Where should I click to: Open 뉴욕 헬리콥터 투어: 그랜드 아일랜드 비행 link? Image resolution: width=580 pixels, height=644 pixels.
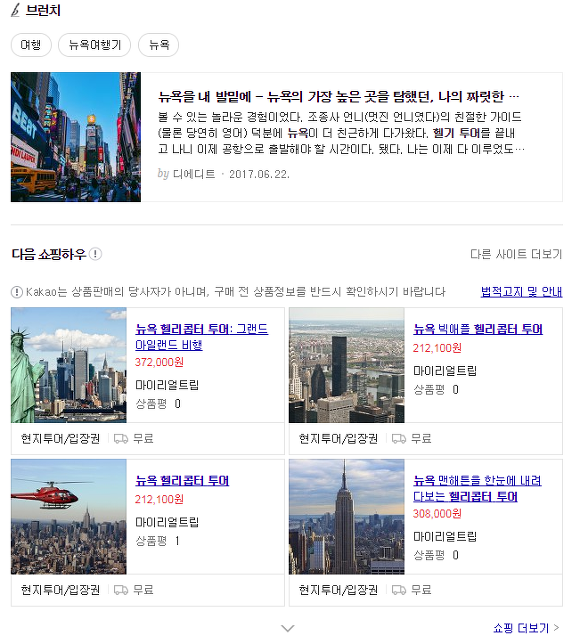202,337
